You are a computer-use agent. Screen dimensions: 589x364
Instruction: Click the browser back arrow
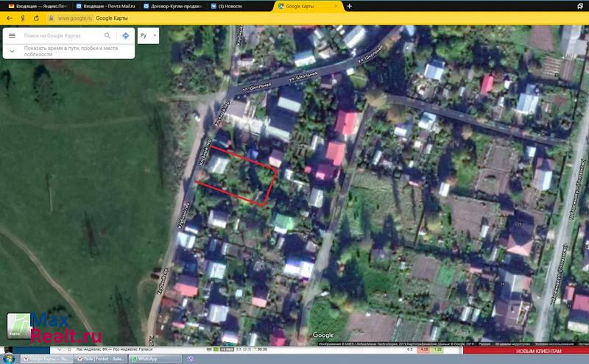9,18
